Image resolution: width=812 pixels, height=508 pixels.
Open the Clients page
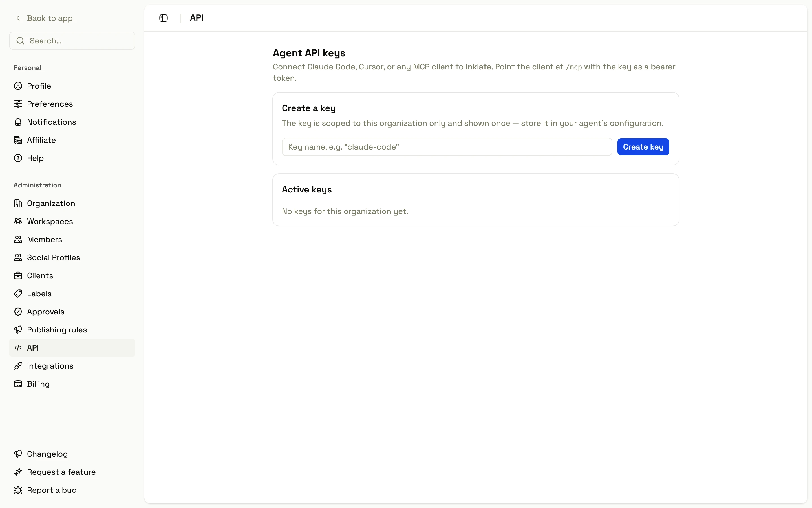click(72, 275)
